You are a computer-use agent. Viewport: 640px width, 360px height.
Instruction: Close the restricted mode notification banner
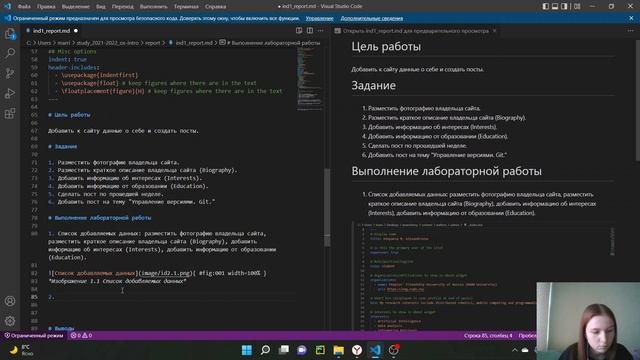[631, 18]
